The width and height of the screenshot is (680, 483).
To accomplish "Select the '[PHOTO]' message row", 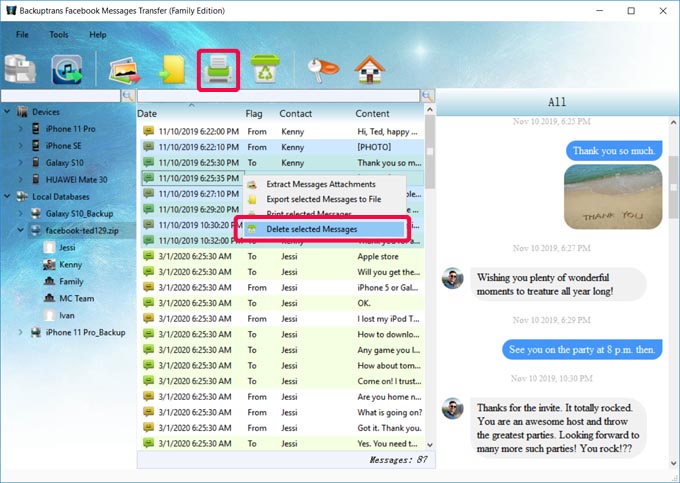I will coord(281,147).
